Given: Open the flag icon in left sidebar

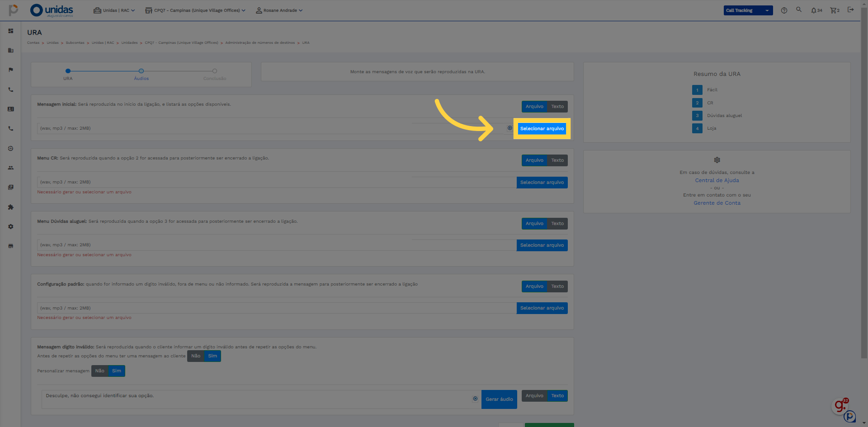Looking at the screenshot, I should point(11,70).
